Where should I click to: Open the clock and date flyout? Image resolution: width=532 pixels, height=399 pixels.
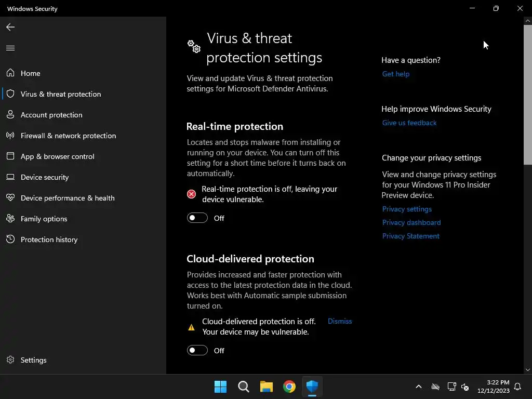[x=494, y=387]
